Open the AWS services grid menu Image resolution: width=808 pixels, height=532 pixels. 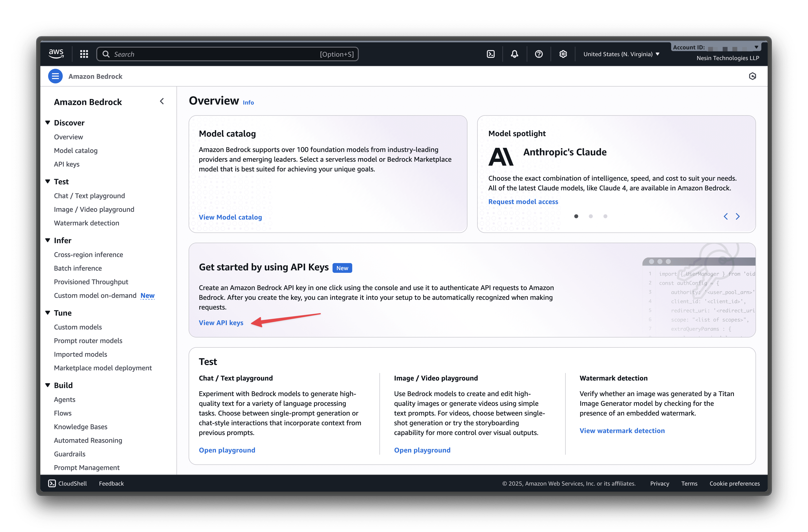tap(84, 54)
